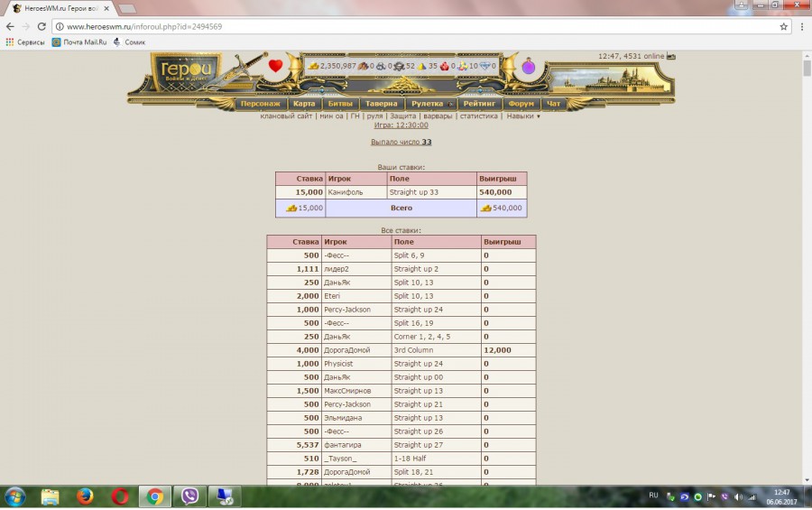This screenshot has height=510, width=812.
Task: Click the статистика link
Action: point(478,116)
